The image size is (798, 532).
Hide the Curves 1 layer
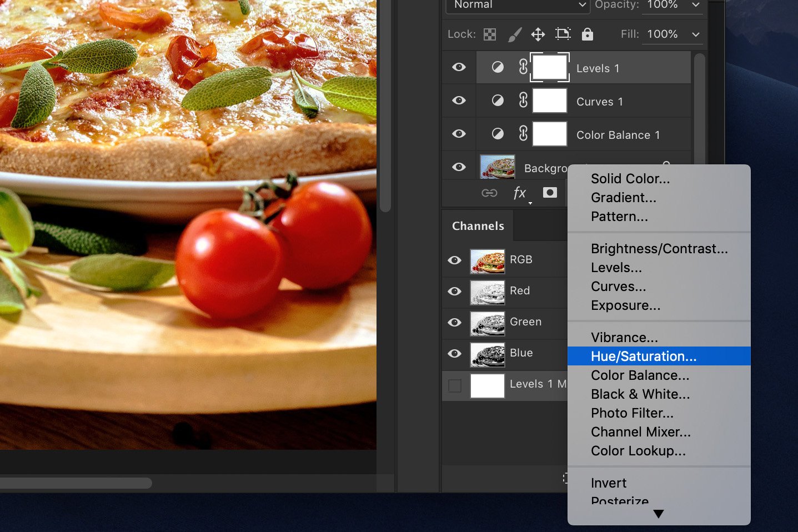pos(459,101)
